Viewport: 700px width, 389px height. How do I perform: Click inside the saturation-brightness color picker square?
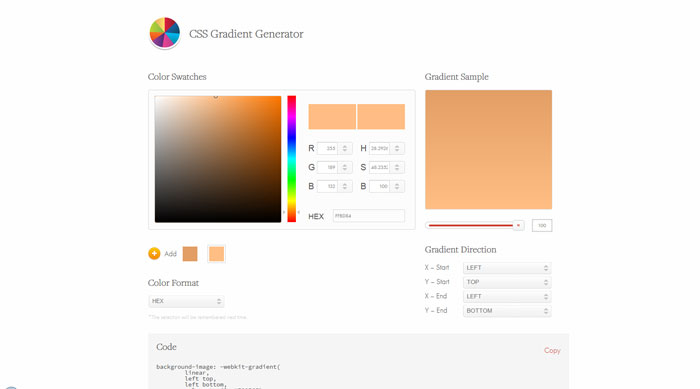tap(218, 159)
